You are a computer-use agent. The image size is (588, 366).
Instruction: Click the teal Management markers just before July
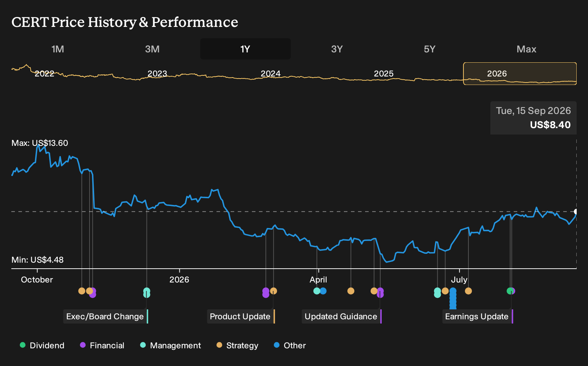coord(437,293)
